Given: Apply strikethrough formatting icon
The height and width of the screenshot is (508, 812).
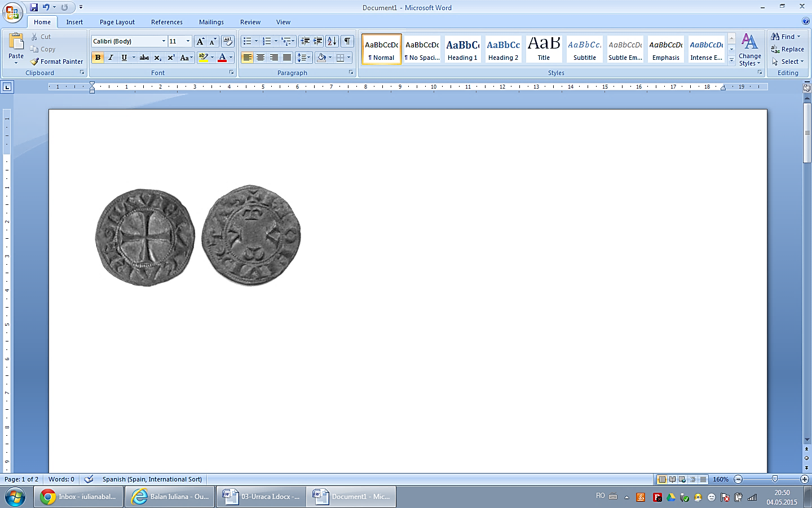Looking at the screenshot, I should point(144,58).
